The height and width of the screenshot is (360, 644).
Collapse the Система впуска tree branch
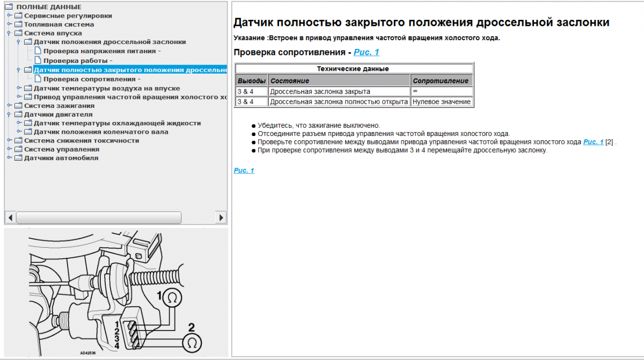(9, 33)
